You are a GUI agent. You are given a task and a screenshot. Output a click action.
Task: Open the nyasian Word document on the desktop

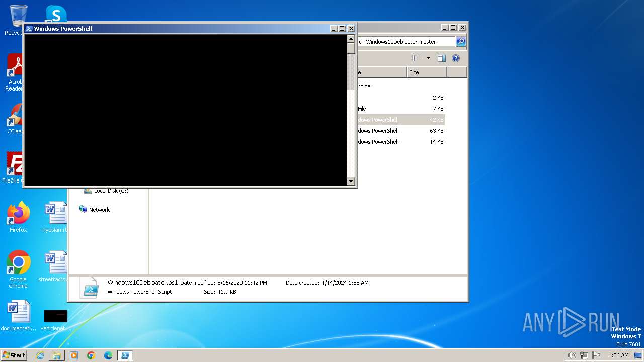55,217
